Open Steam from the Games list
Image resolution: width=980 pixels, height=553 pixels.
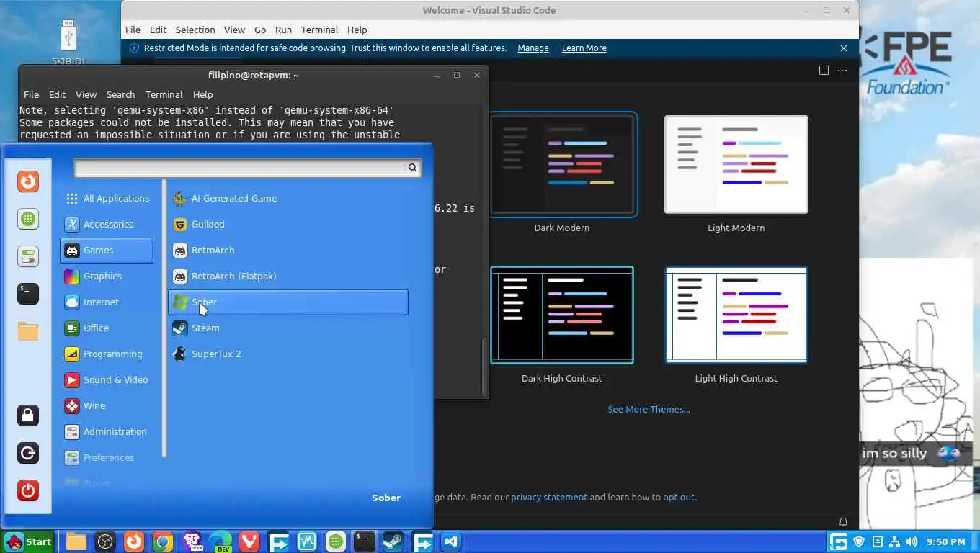pyautogui.click(x=288, y=328)
